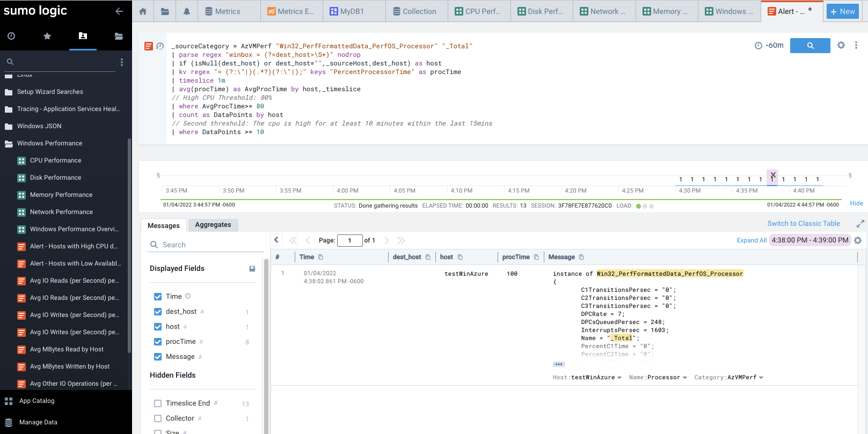Uncheck the procTime field checkbox
This screenshot has height=434, width=868.
(158, 342)
